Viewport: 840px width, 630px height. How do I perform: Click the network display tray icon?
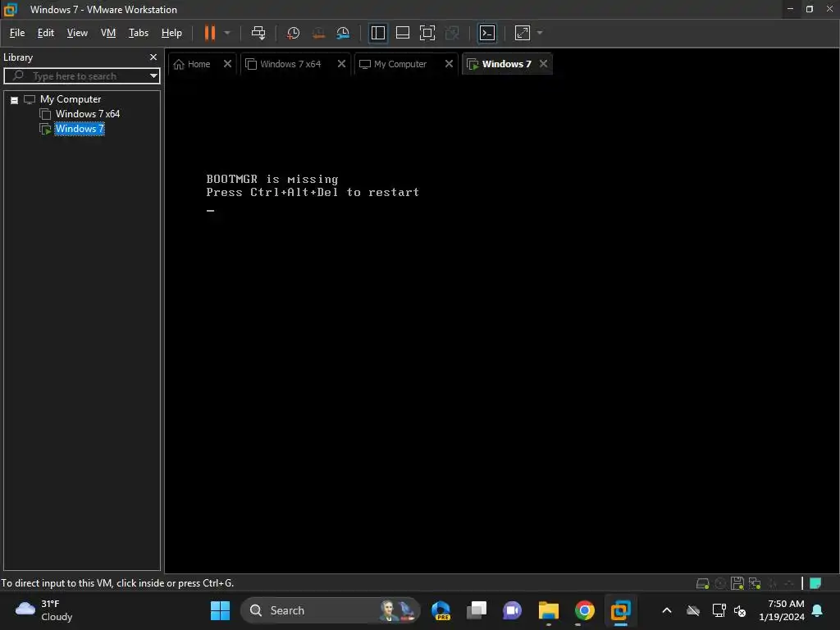pyautogui.click(x=719, y=610)
